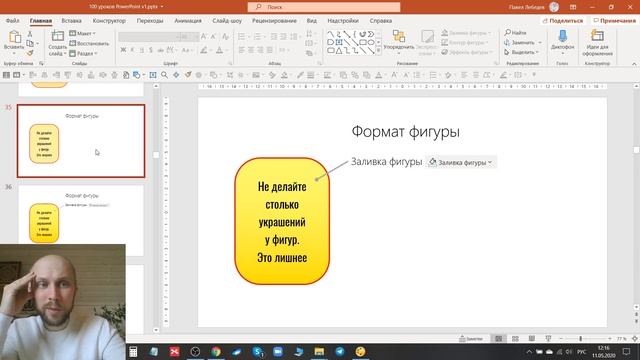640x360 pixels.
Task: Click the magnifier zoom icon in quick toolbar
Action: (x=164, y=75)
